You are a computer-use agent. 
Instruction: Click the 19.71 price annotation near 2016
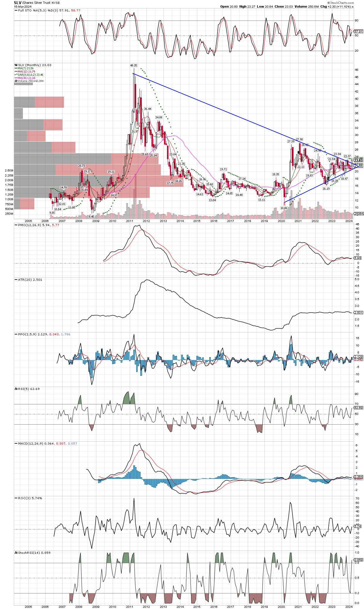(223, 169)
